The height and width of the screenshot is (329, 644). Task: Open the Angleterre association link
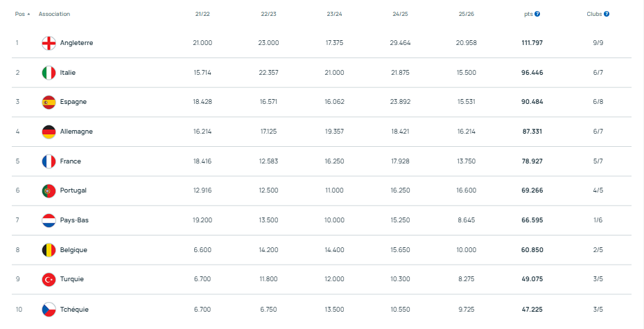tap(76, 43)
